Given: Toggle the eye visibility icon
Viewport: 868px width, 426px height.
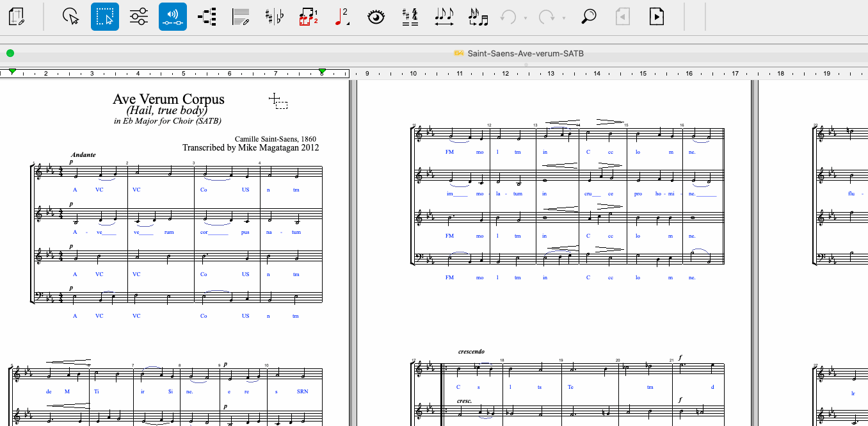Looking at the screenshot, I should tap(376, 17).
